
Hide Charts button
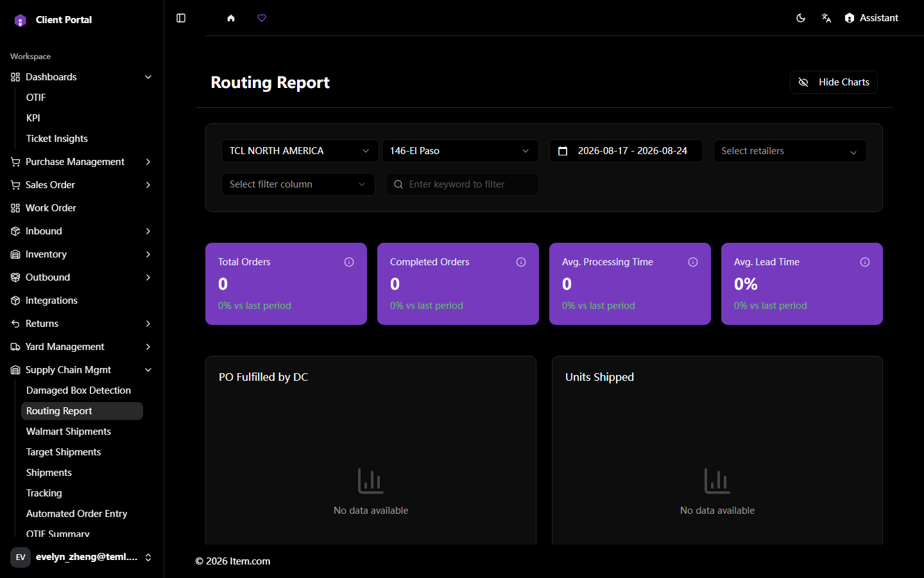click(834, 82)
